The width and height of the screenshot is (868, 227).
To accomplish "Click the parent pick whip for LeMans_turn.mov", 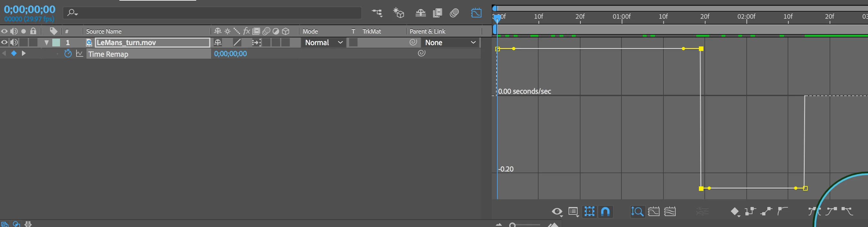I will 413,43.
